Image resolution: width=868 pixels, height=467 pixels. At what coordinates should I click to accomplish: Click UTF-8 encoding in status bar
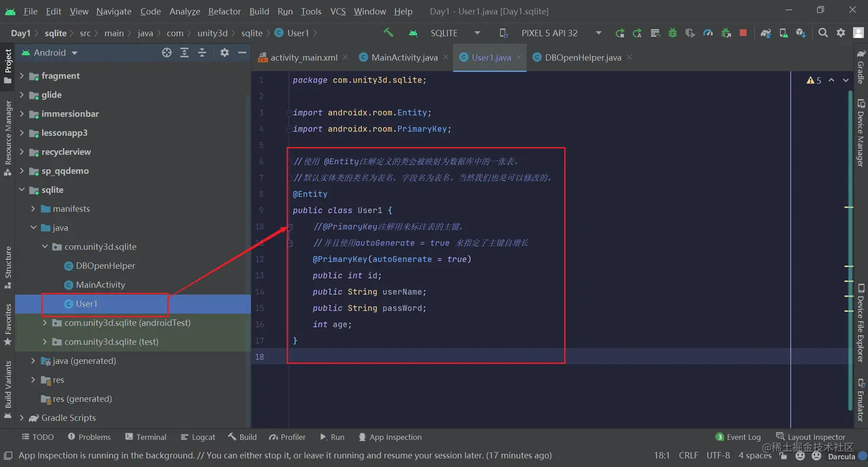718,456
